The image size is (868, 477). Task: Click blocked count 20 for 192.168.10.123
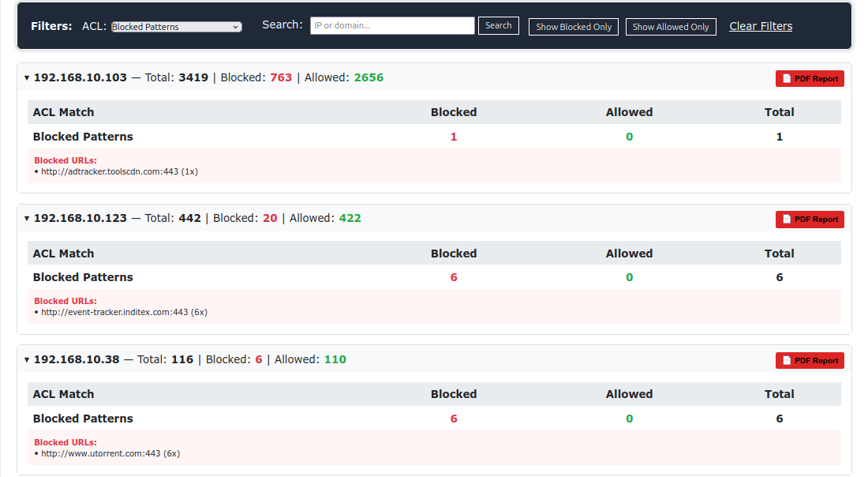tap(270, 218)
